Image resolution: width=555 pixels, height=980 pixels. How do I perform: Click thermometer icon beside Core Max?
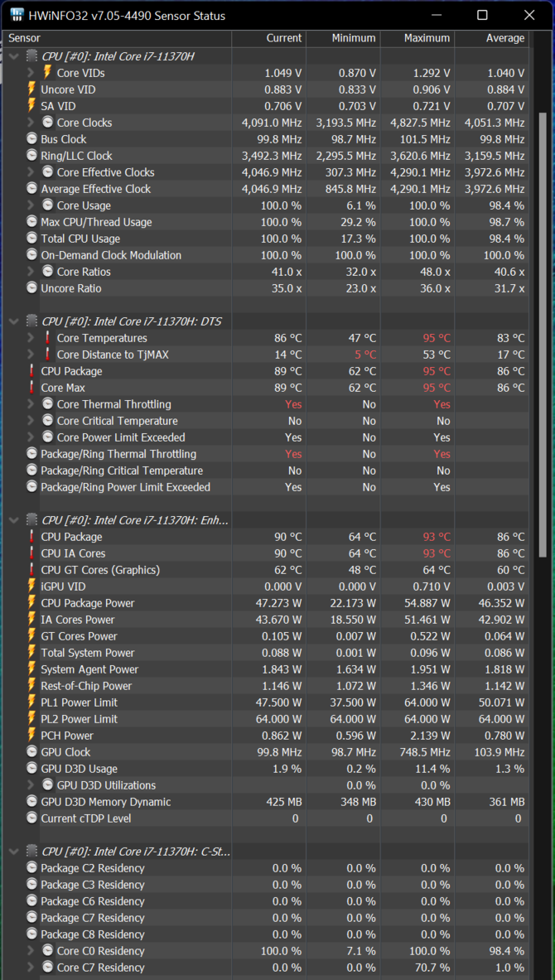31,388
